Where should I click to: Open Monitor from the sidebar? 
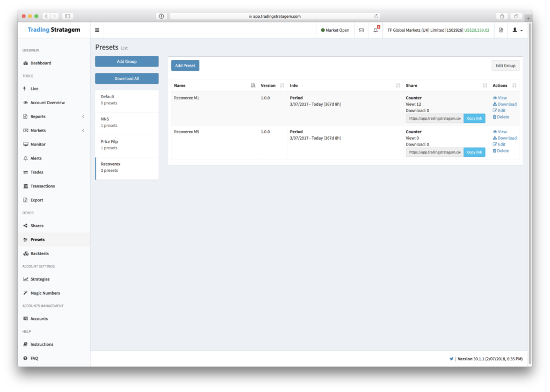coord(38,144)
